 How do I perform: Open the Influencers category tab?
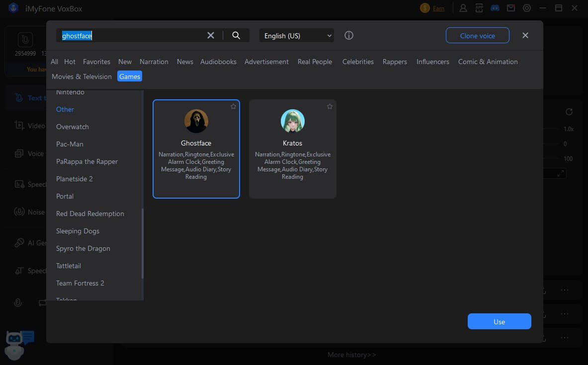pyautogui.click(x=433, y=62)
